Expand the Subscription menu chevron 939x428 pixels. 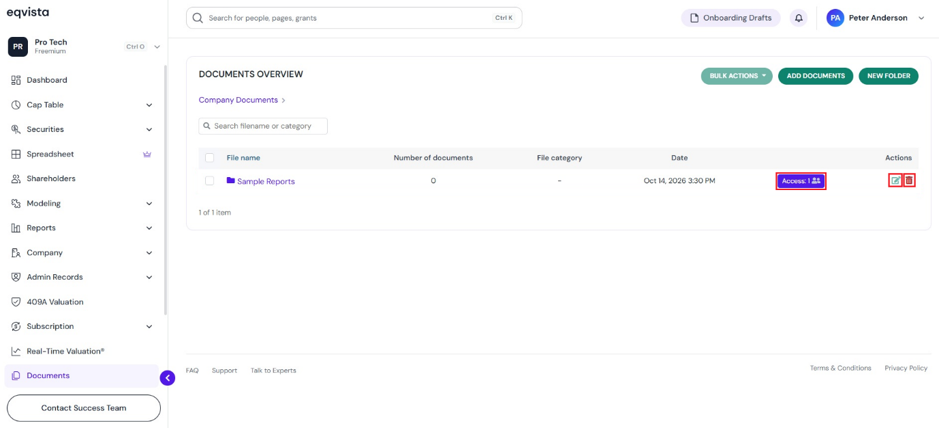pyautogui.click(x=149, y=326)
